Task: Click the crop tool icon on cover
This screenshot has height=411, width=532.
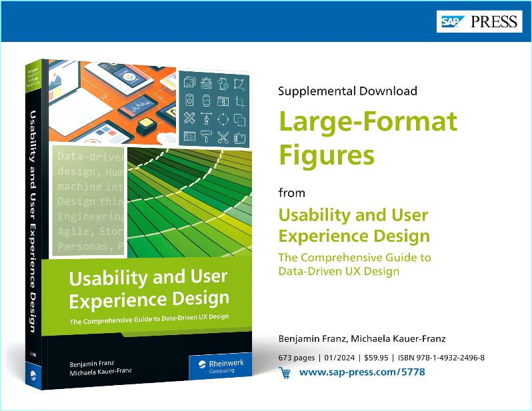Action: [241, 102]
